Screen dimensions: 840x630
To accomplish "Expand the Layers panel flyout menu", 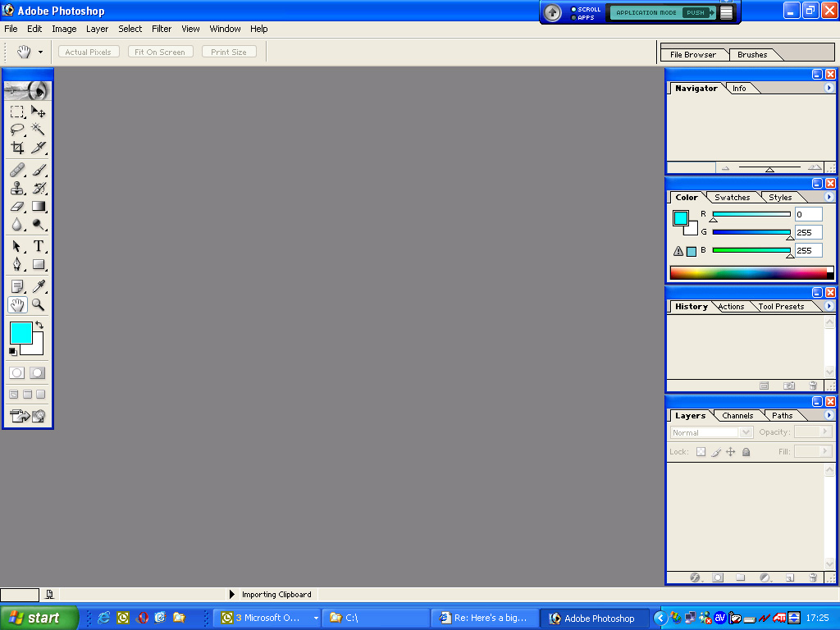I will coord(829,415).
